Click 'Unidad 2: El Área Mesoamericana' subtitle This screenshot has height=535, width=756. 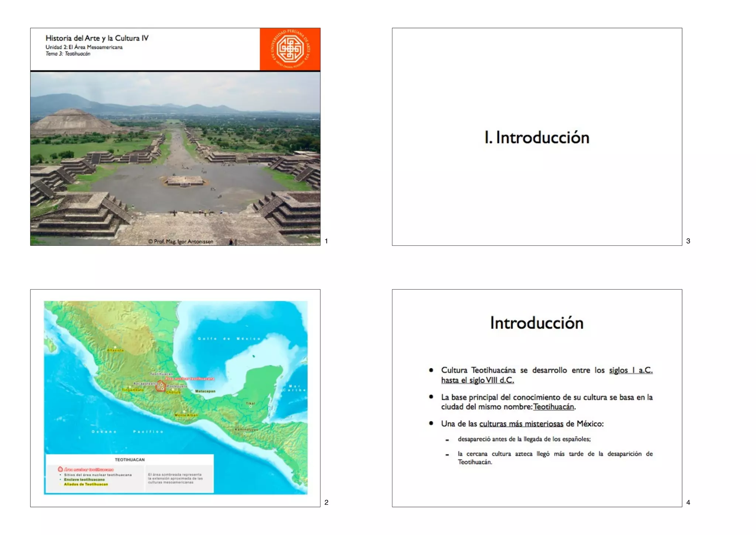(84, 47)
